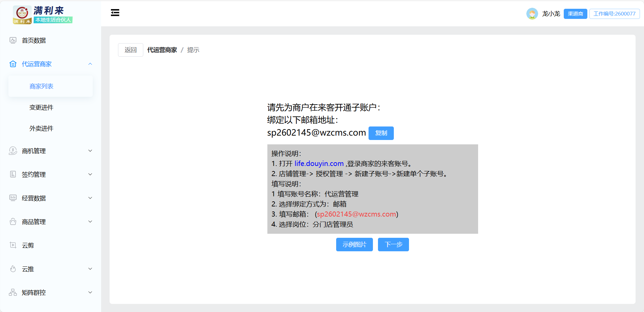This screenshot has height=312, width=644.
Task: Expand the 矩阵群控 chevron
Action: (x=90, y=292)
